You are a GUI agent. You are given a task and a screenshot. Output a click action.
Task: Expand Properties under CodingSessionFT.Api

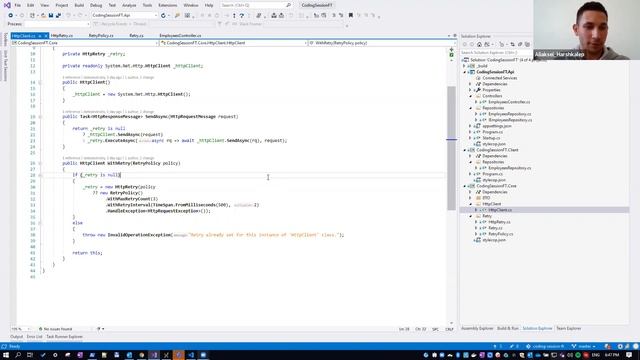(x=470, y=90)
